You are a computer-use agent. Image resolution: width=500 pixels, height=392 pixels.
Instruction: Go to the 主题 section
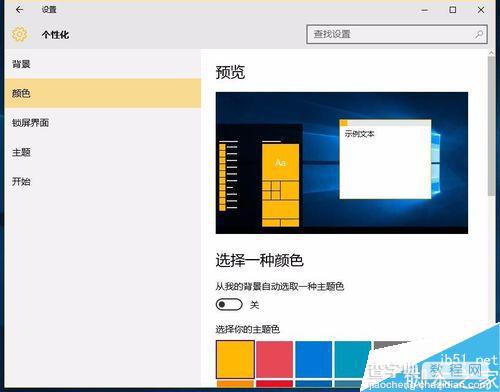coord(103,152)
